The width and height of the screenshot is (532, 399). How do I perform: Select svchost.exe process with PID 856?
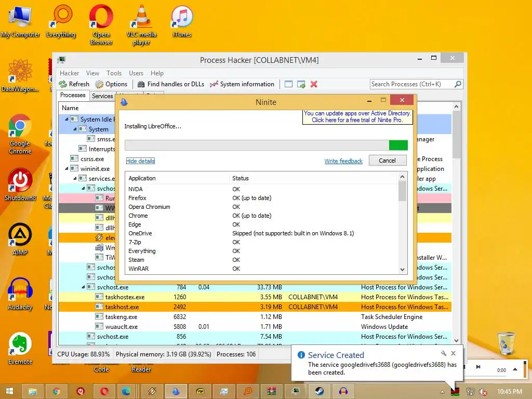255,336
